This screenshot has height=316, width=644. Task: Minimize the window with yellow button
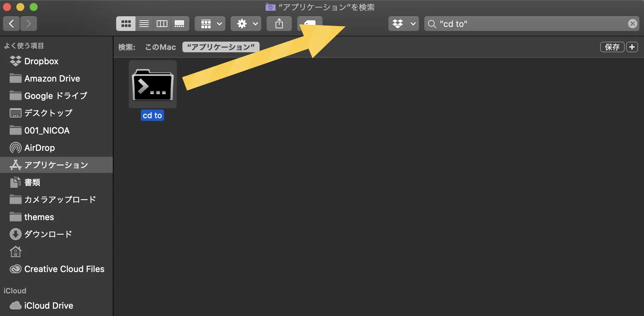pos(20,7)
